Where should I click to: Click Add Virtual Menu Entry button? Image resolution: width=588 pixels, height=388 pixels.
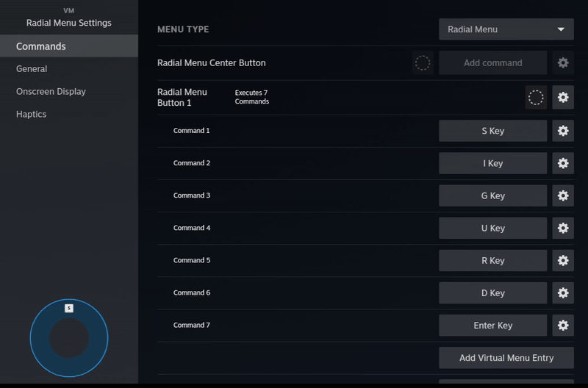[506, 358]
